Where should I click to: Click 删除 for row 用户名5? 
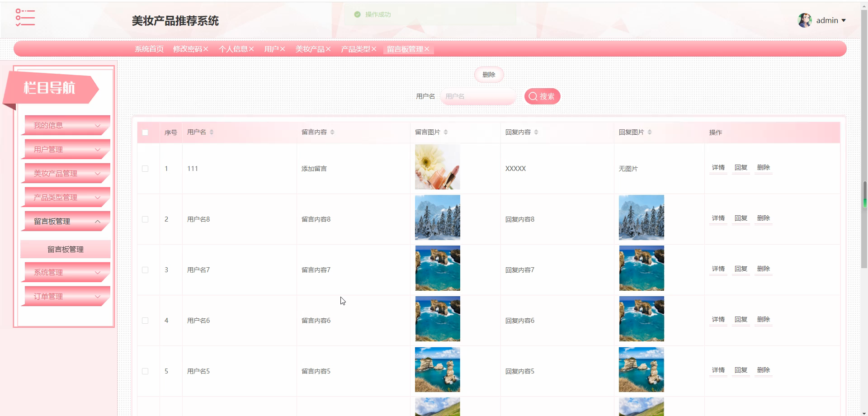tap(764, 370)
